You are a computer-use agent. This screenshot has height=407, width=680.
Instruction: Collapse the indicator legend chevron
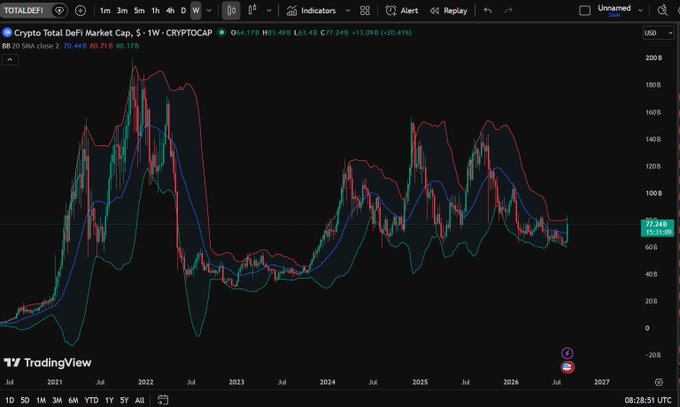pos(10,59)
